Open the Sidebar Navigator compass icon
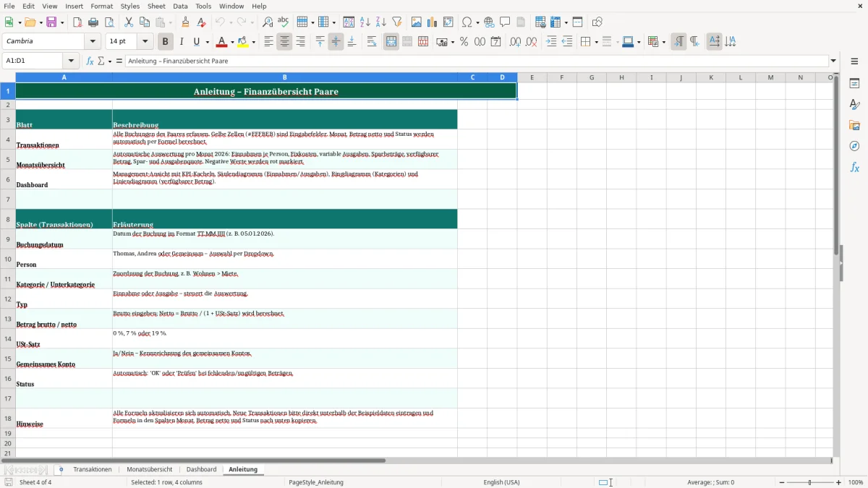Screen dimensions: 868x488 pyautogui.click(x=854, y=146)
